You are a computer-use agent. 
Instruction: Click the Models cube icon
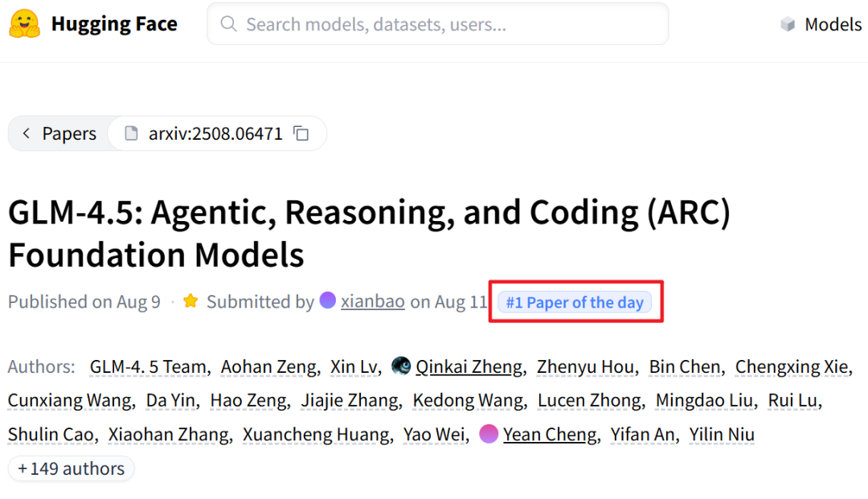[x=788, y=25]
